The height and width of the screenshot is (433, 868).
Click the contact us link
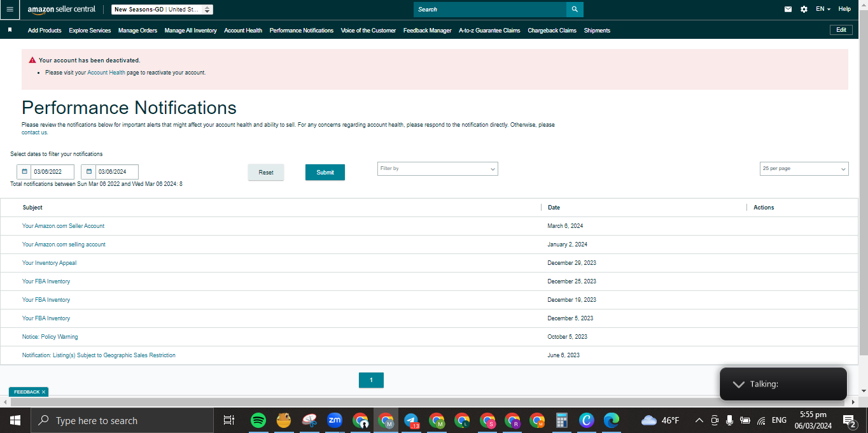point(34,132)
